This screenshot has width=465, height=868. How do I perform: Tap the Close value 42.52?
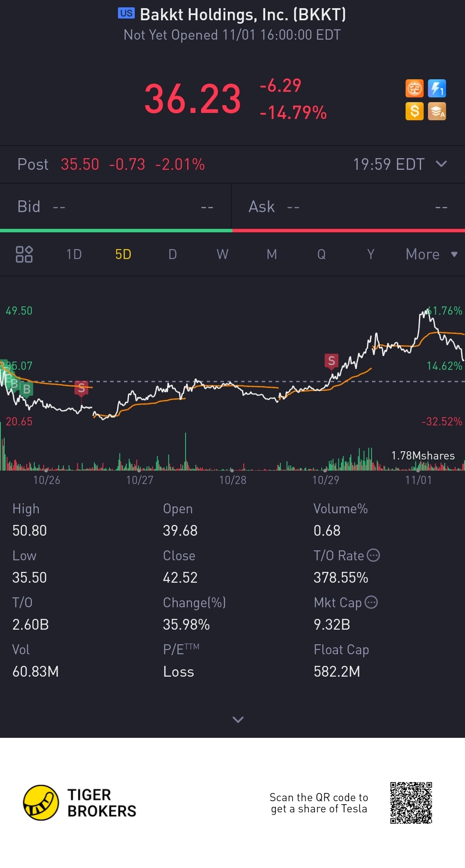(180, 578)
